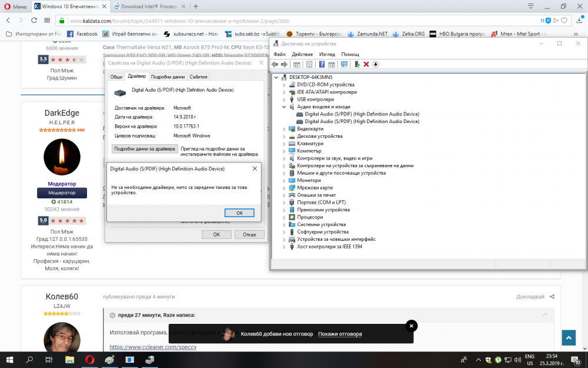Image resolution: width=588 pixels, height=368 pixels.
Task: Click OK button beside Отказ in properties dialog
Action: (x=216, y=235)
